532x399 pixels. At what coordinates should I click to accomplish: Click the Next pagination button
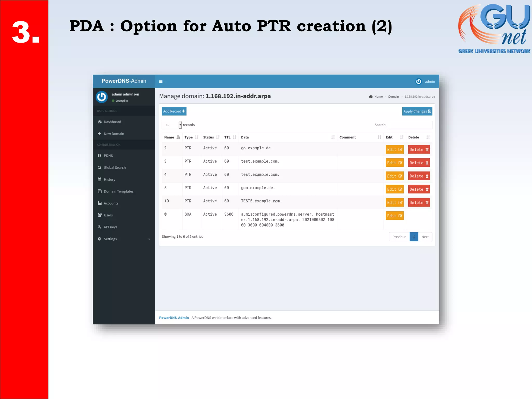(x=425, y=237)
